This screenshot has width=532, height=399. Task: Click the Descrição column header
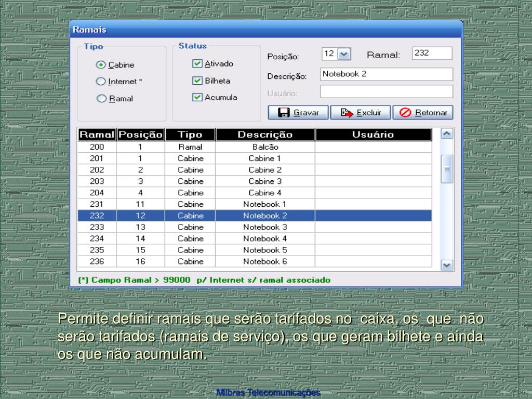click(x=265, y=135)
